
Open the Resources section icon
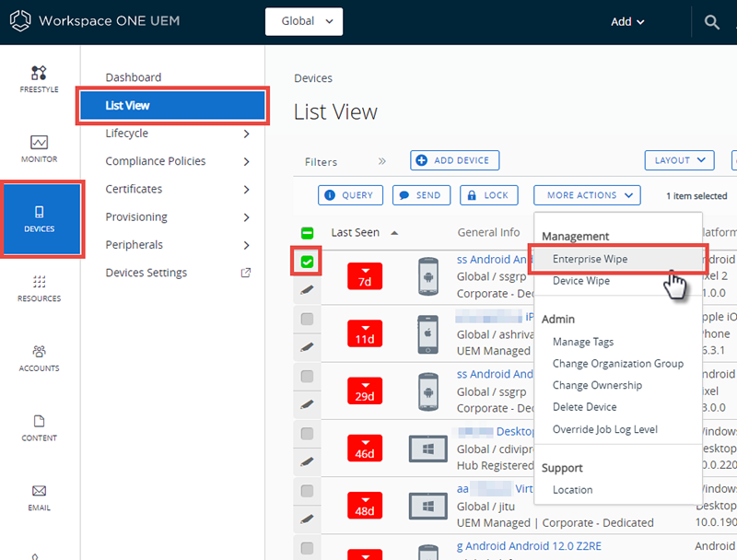39,282
